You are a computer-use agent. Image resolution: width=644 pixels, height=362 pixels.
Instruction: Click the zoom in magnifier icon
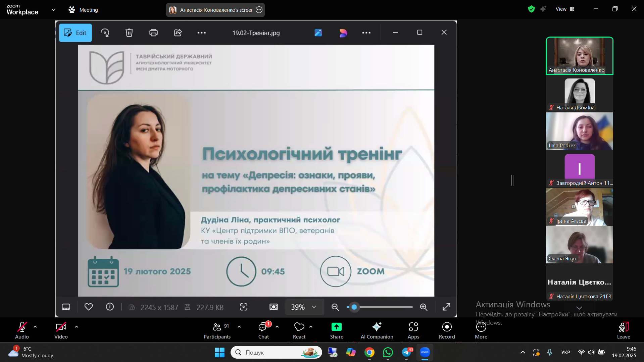click(x=424, y=307)
